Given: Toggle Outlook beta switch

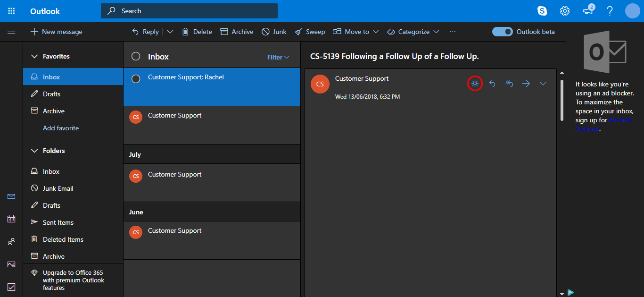Looking at the screenshot, I should pyautogui.click(x=502, y=32).
